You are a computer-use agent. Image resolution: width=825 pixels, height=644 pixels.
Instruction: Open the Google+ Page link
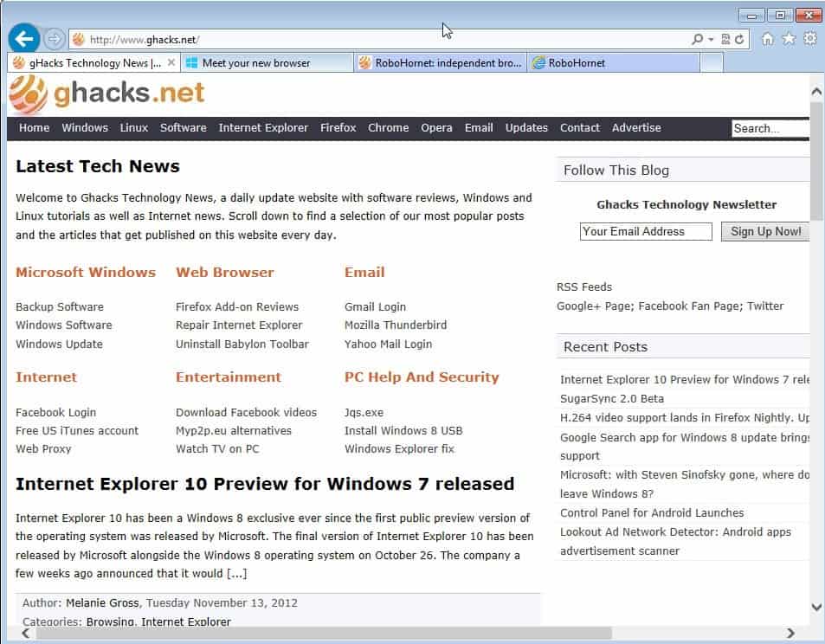(593, 306)
